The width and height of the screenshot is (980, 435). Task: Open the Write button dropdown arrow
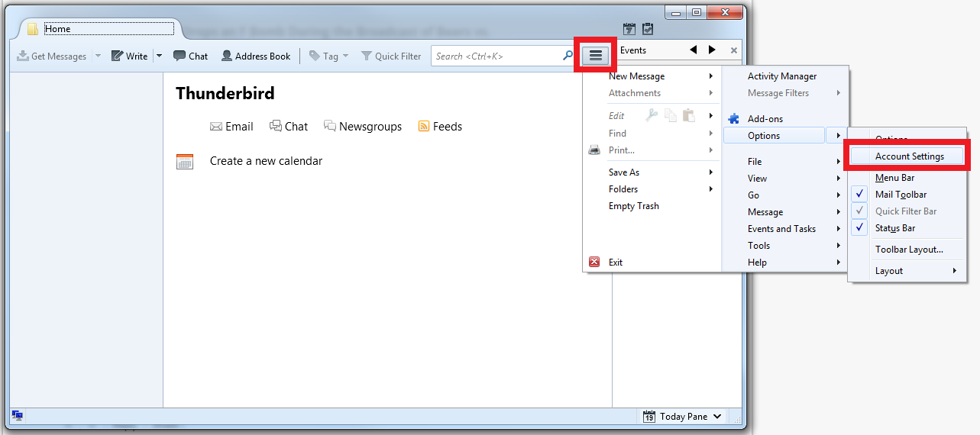tap(159, 56)
